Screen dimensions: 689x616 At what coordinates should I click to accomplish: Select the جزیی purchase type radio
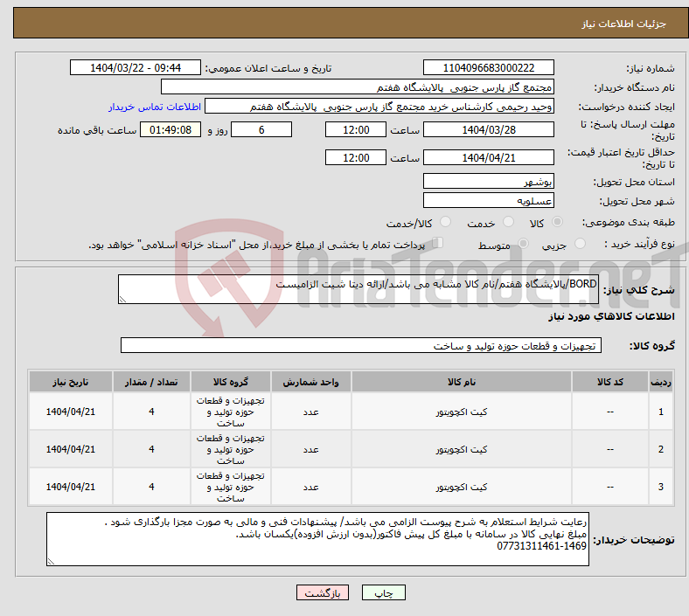coord(580,243)
